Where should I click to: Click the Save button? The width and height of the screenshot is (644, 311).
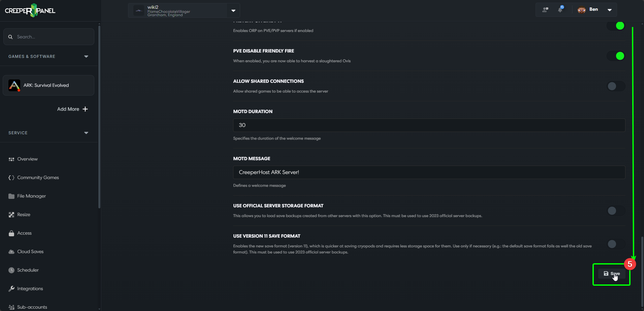click(x=612, y=274)
